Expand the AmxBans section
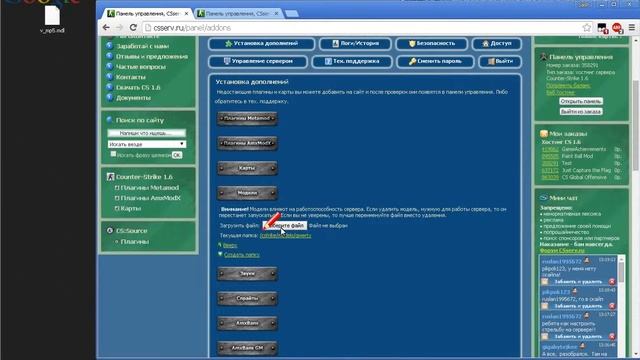This screenshot has height=360, width=640. coord(247,324)
